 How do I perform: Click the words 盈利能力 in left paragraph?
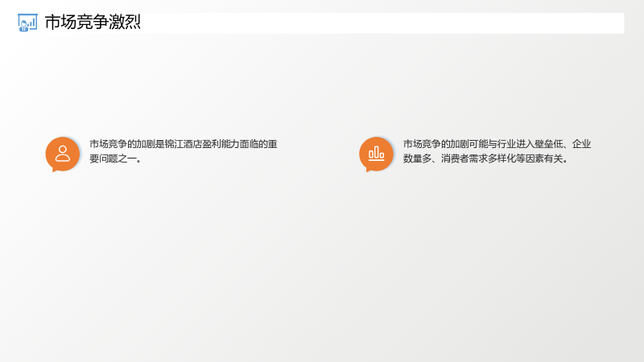pos(221,144)
